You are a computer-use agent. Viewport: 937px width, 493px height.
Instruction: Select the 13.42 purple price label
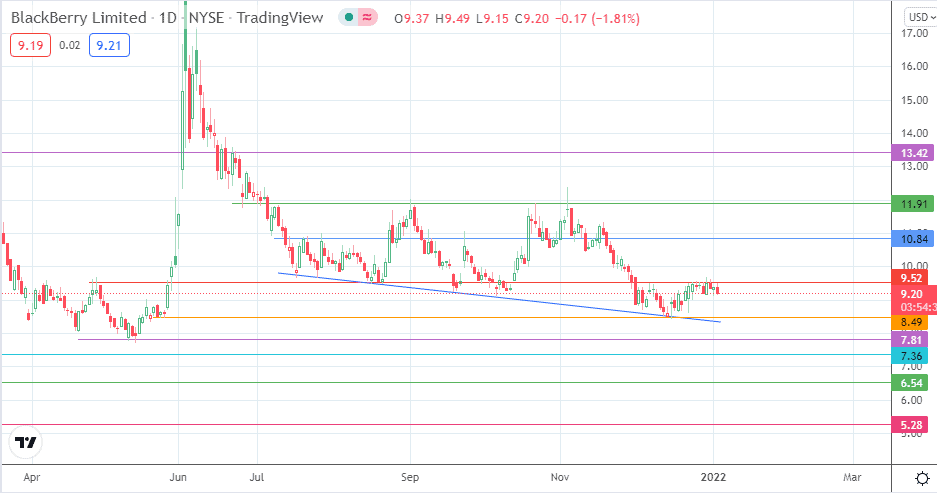tap(912, 153)
